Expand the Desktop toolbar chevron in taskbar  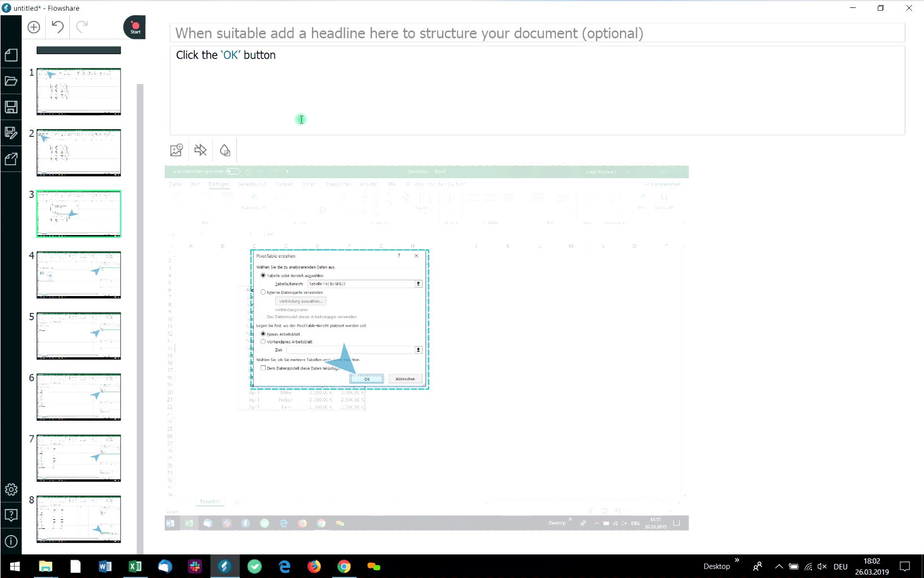point(737,561)
